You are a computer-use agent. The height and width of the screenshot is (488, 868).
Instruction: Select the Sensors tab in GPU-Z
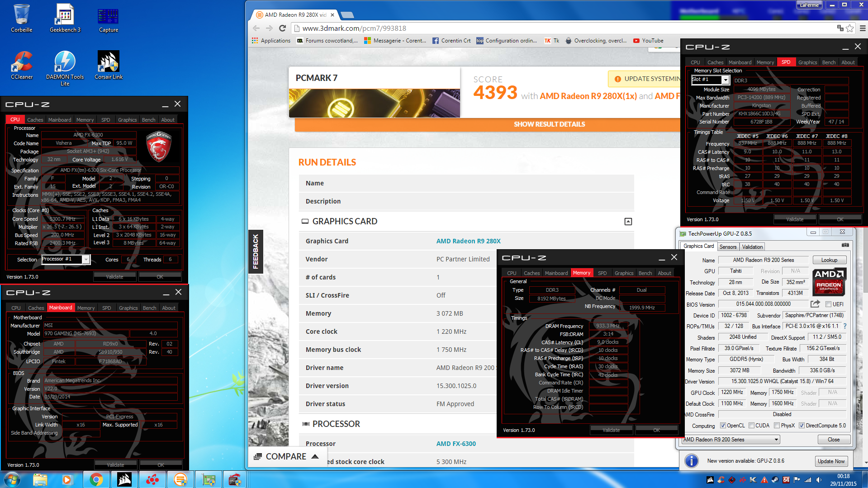coord(728,246)
